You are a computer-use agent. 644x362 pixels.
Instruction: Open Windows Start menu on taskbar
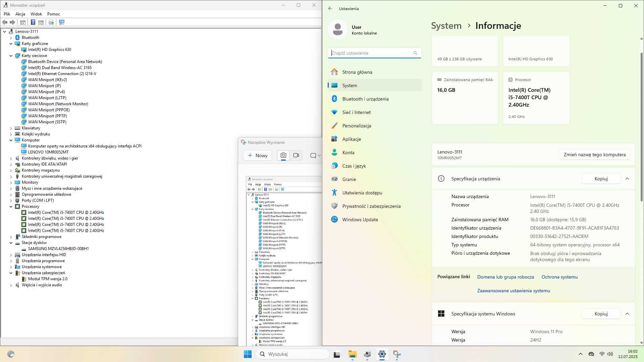[x=248, y=354]
